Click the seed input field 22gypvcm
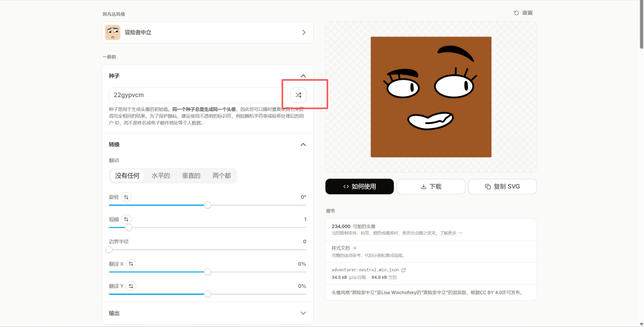The height and width of the screenshot is (327, 644). click(x=199, y=95)
